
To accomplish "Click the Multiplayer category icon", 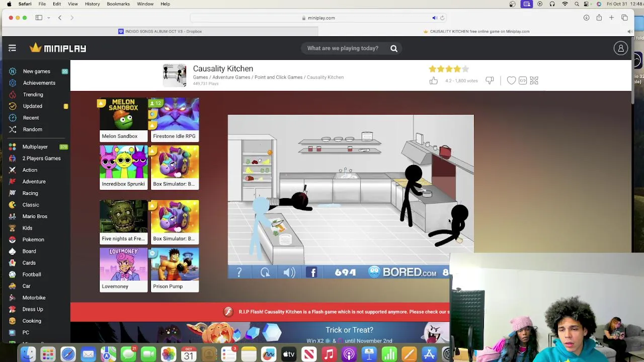I will [x=12, y=147].
